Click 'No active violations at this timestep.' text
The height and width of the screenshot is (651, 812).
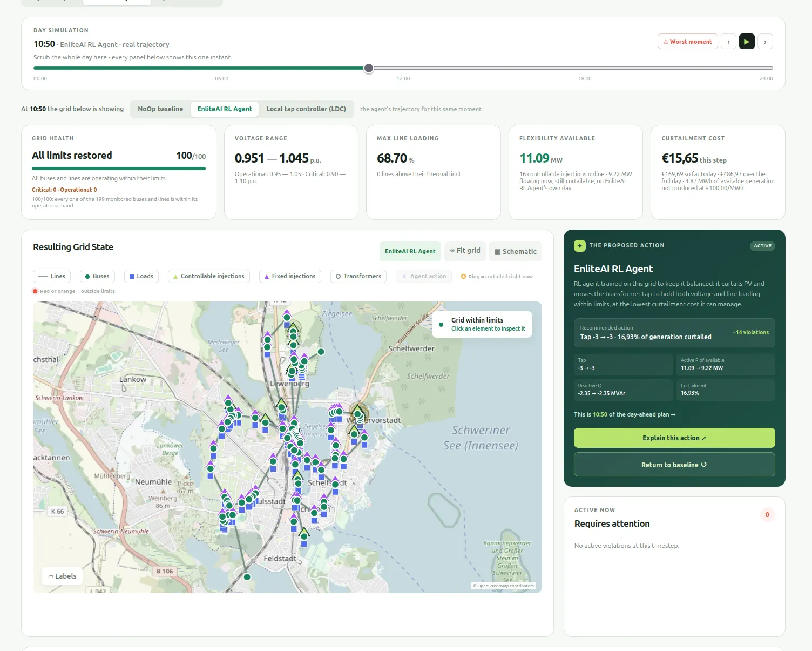(627, 546)
